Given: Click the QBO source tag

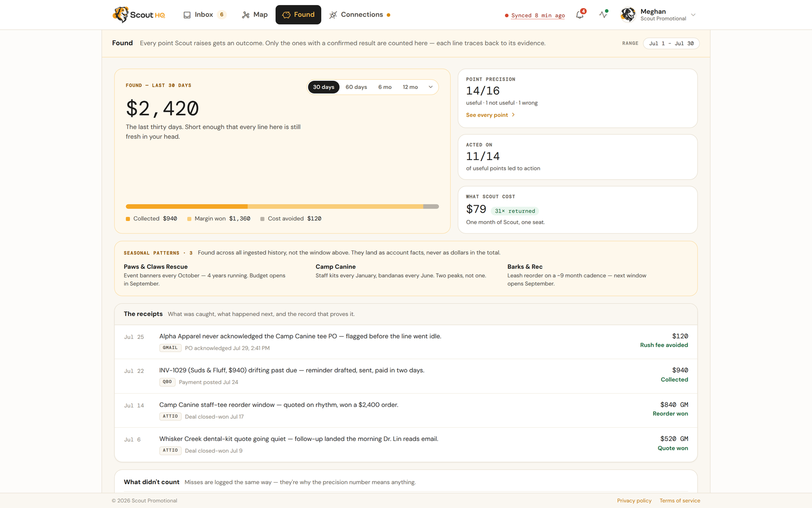Looking at the screenshot, I should [x=167, y=382].
